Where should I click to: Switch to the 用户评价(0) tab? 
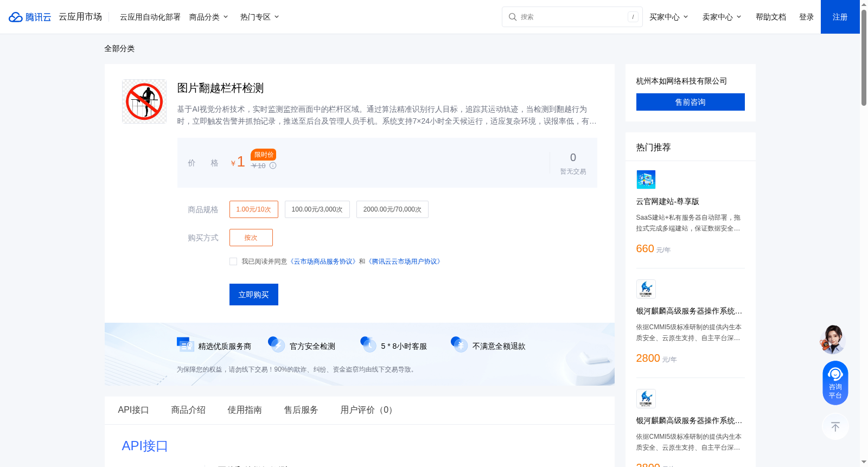[x=368, y=410]
